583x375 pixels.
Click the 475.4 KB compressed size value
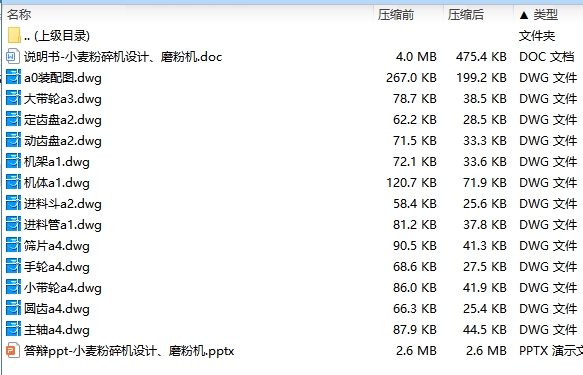[x=481, y=56]
